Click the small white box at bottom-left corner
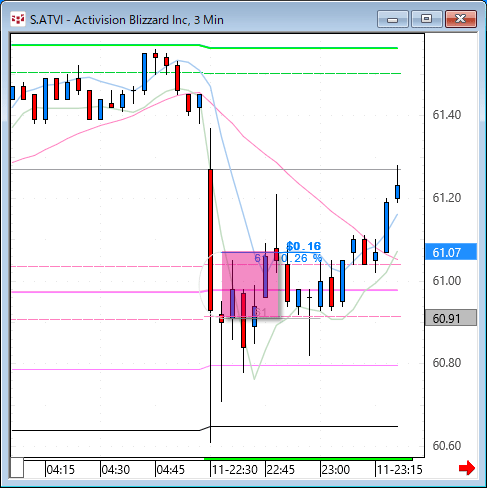 point(17,468)
